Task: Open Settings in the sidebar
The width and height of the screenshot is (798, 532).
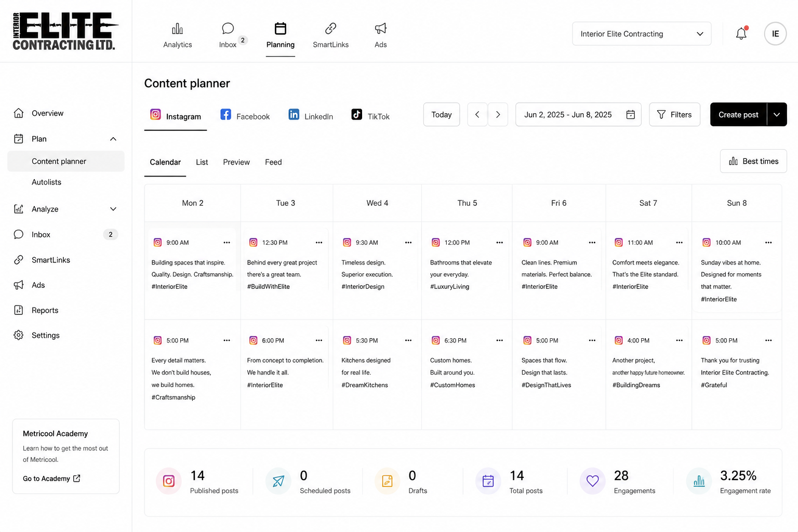Action: point(45,336)
